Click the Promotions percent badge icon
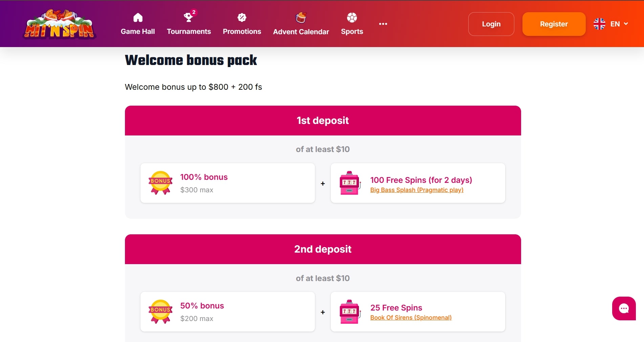 coord(242,18)
